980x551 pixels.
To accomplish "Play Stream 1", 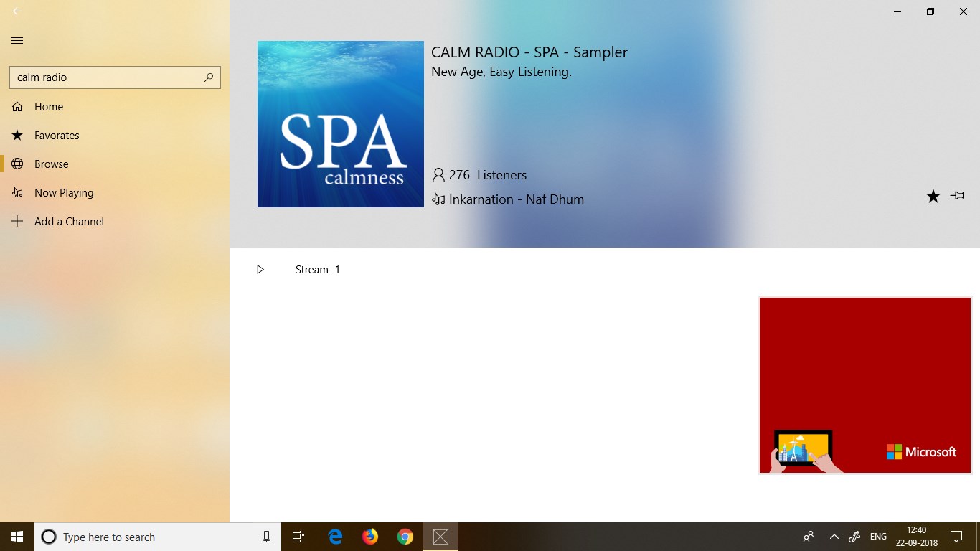I will [x=260, y=270].
